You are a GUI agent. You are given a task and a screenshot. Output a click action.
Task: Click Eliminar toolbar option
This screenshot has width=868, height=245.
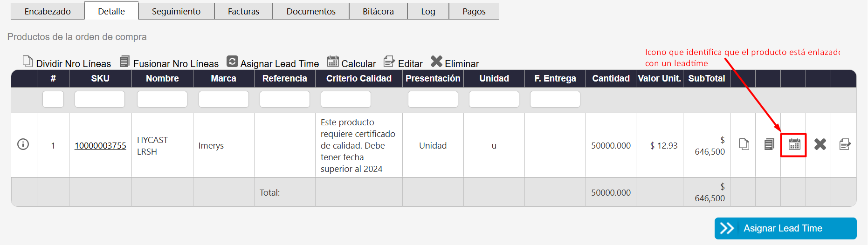455,63
